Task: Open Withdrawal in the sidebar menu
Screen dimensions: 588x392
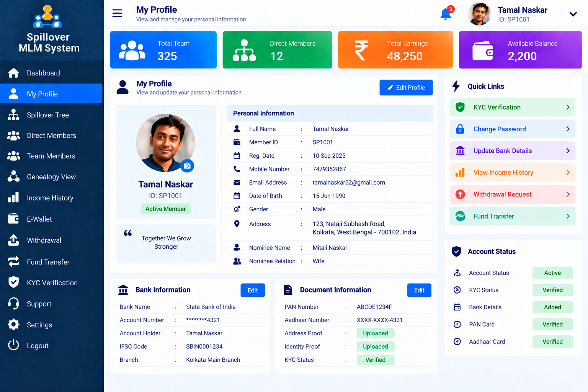Action: 51,240
